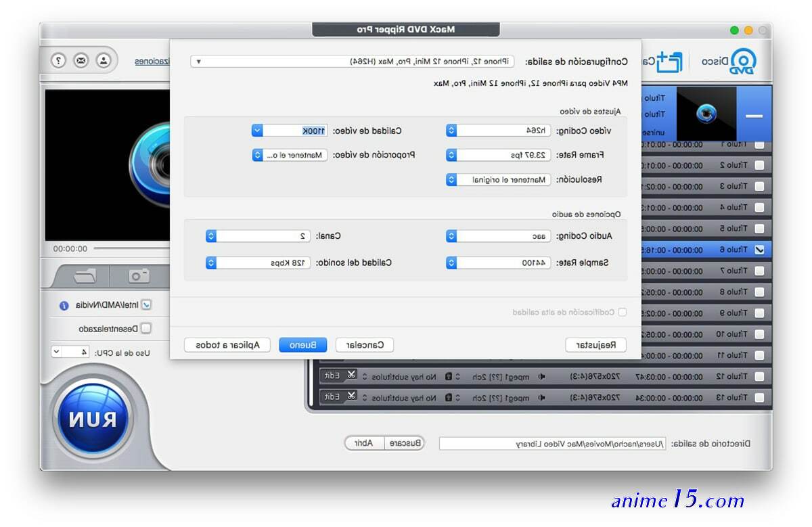This screenshot has height=527, width=812.
Task: Open the Canal dropdown
Action: pyautogui.click(x=258, y=236)
